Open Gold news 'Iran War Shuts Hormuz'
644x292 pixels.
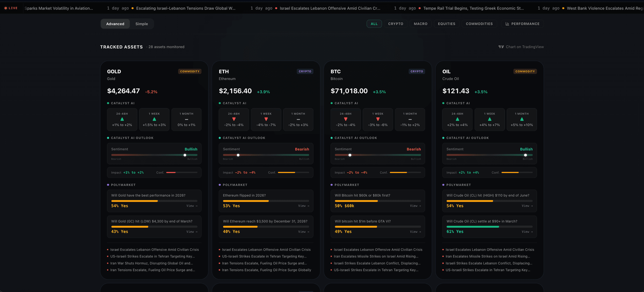[152, 263]
